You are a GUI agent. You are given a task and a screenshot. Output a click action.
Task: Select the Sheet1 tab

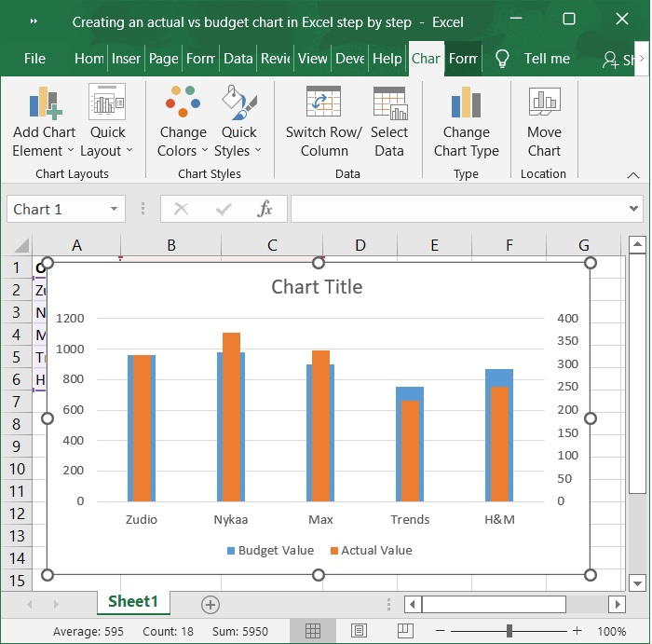click(133, 602)
